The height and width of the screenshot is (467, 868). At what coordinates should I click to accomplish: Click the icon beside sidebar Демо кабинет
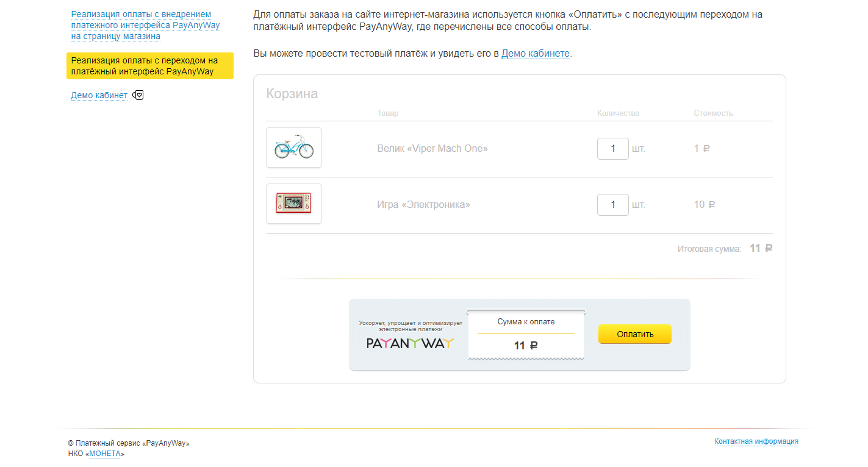pos(138,95)
